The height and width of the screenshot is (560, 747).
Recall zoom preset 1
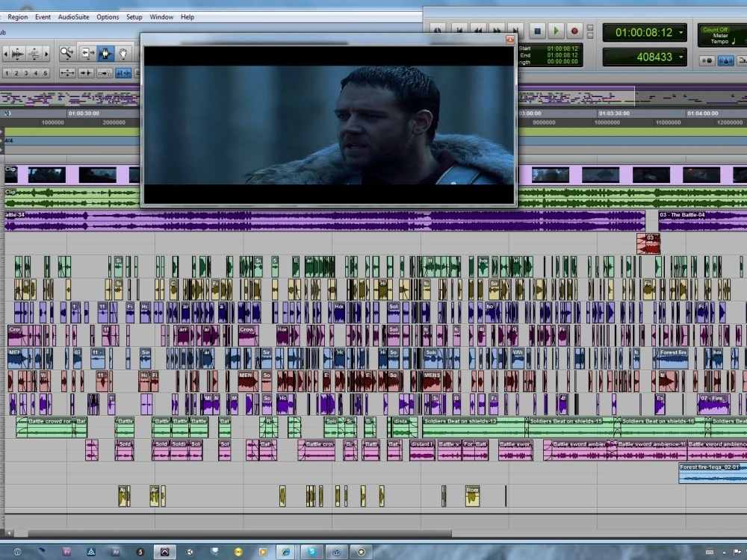pyautogui.click(x=7, y=73)
